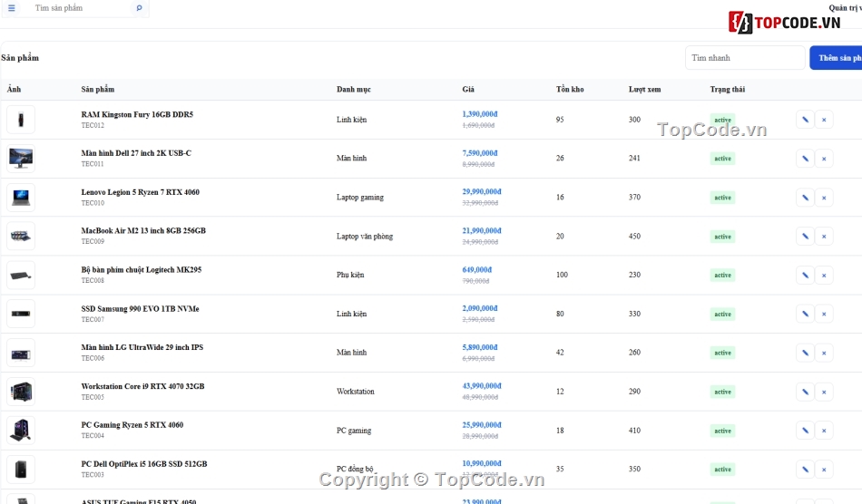Edit the SSD Samsung 990 EVO row
862x504 pixels.
[x=805, y=314]
